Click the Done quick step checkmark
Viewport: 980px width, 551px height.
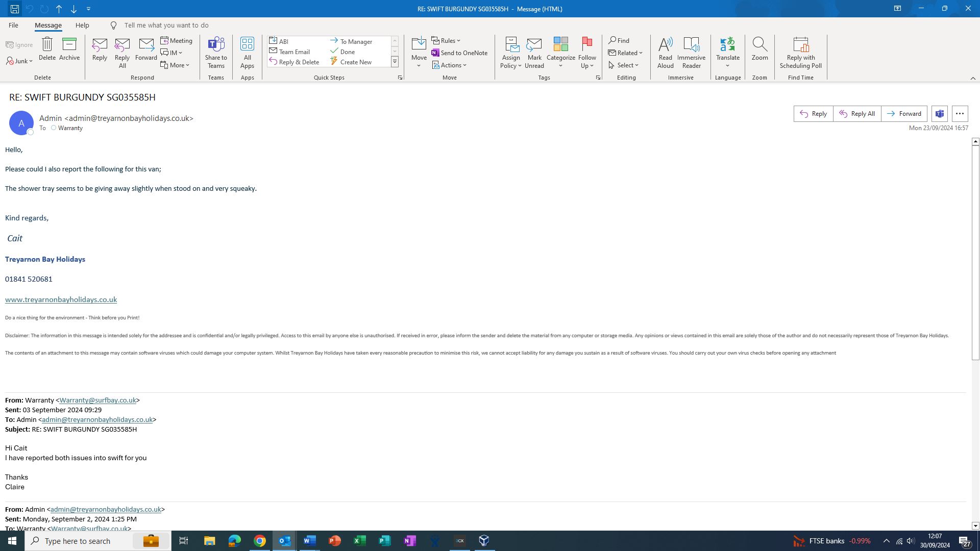pos(334,52)
